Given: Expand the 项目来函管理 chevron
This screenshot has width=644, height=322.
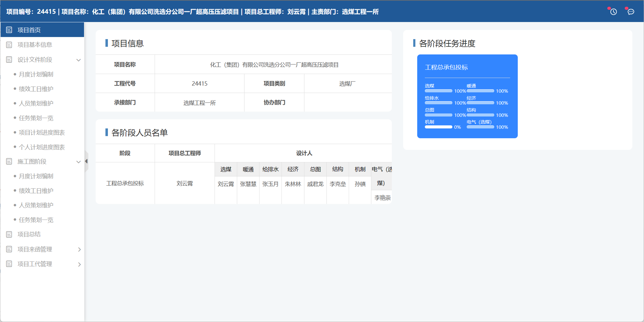Looking at the screenshot, I should click(x=79, y=249).
